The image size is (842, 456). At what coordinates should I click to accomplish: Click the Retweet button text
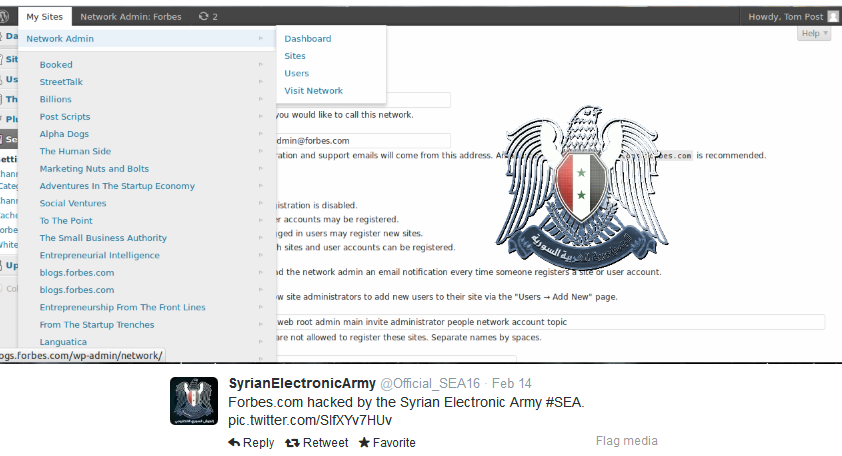(x=325, y=443)
